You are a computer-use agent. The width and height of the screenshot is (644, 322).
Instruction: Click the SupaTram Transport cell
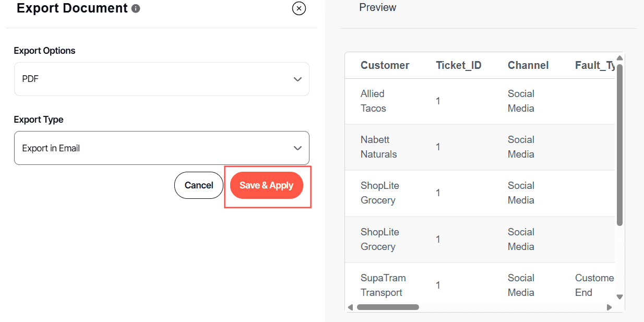[383, 285]
